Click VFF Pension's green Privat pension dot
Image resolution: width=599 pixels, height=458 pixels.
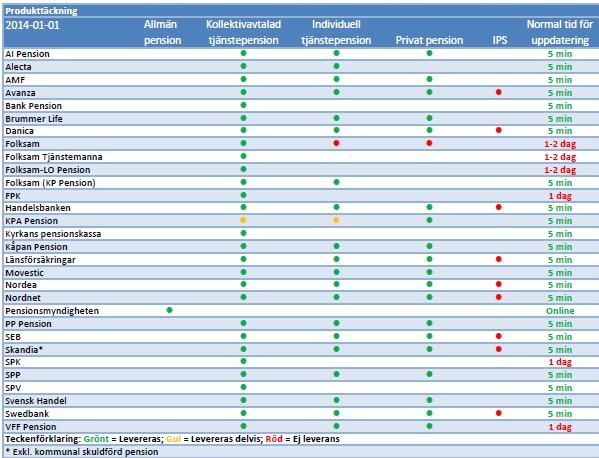coord(429,426)
